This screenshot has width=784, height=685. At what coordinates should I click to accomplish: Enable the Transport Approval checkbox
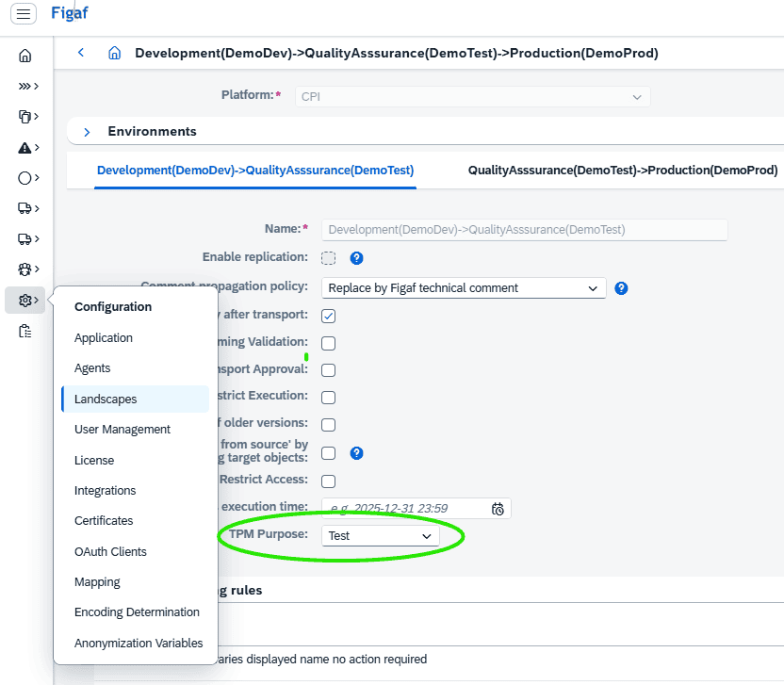[329, 370]
